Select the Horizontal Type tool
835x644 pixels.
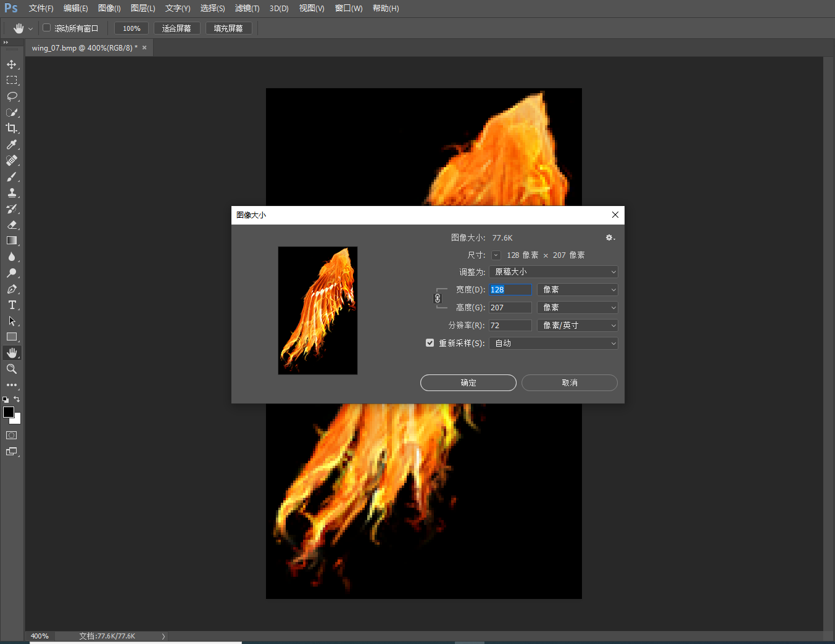click(x=12, y=305)
